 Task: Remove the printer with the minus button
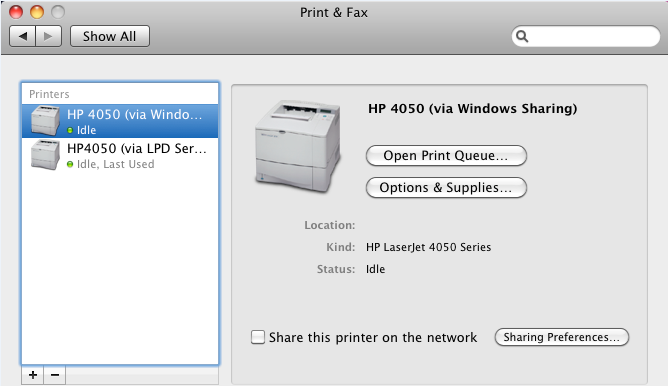[x=55, y=375]
